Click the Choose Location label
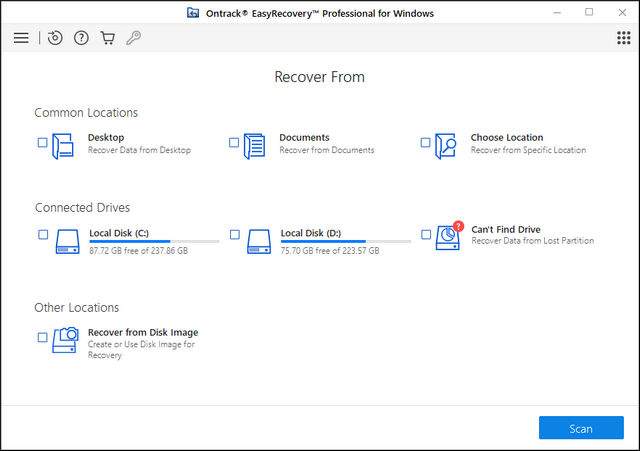This screenshot has width=640, height=451. coord(507,138)
